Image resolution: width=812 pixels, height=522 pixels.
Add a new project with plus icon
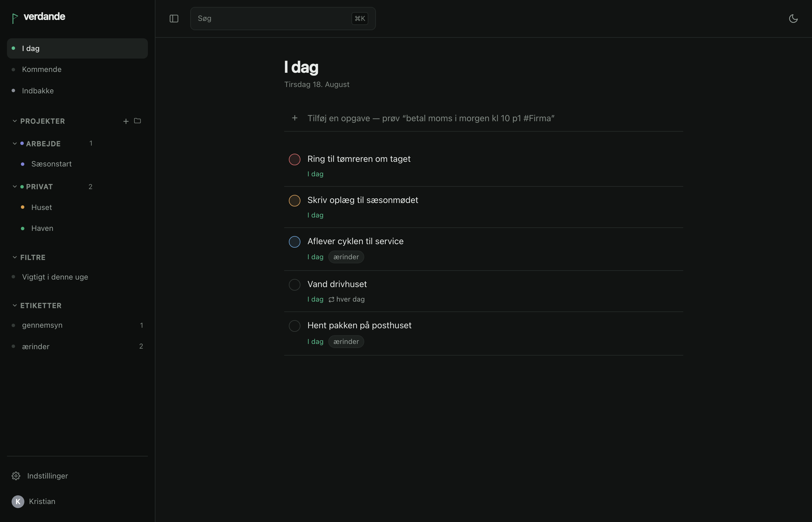[126, 121]
